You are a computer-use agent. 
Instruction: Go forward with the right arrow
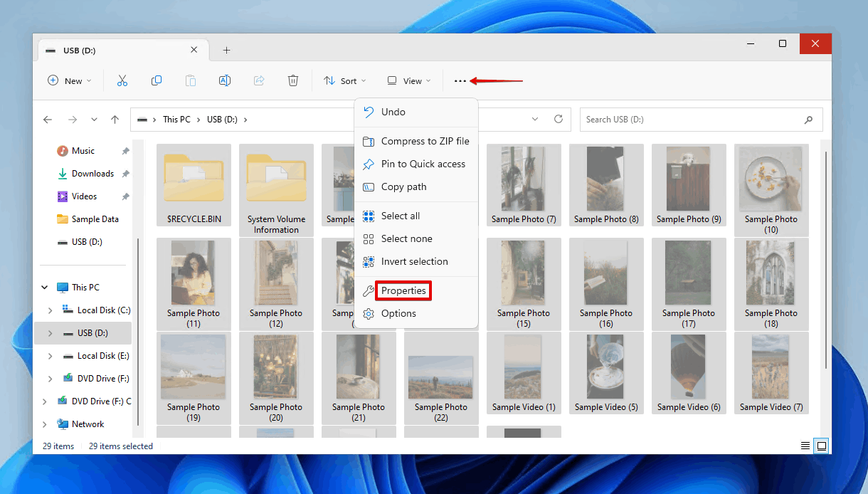coord(72,120)
